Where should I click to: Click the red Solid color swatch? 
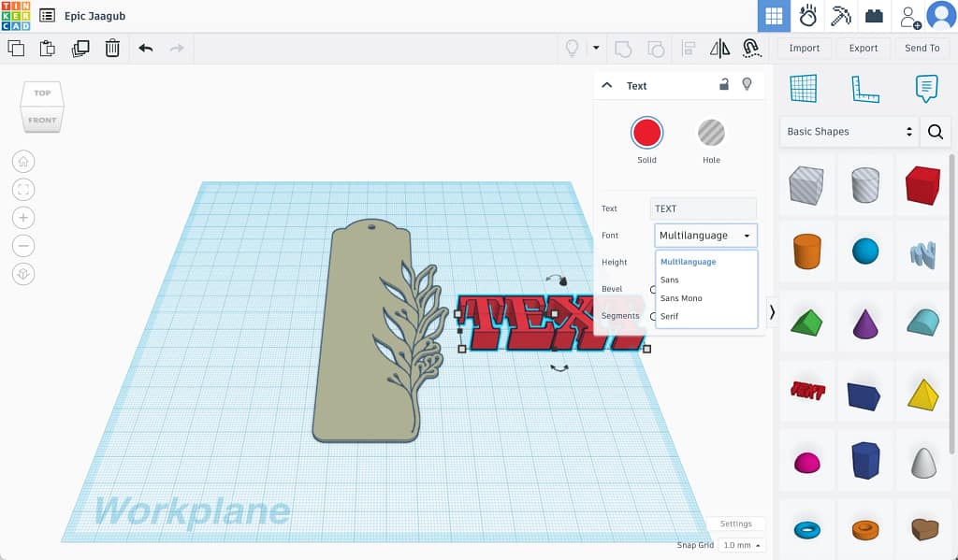(646, 133)
